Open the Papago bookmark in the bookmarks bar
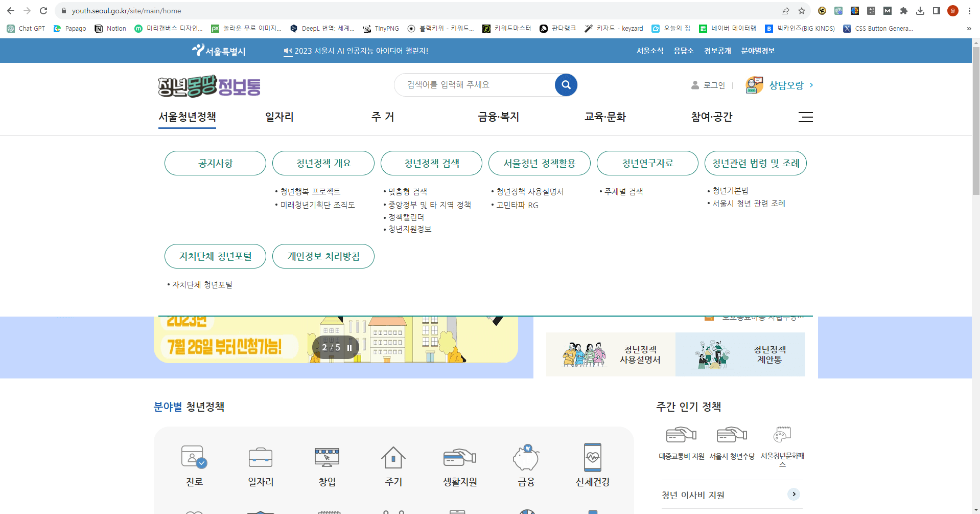 tap(69, 29)
